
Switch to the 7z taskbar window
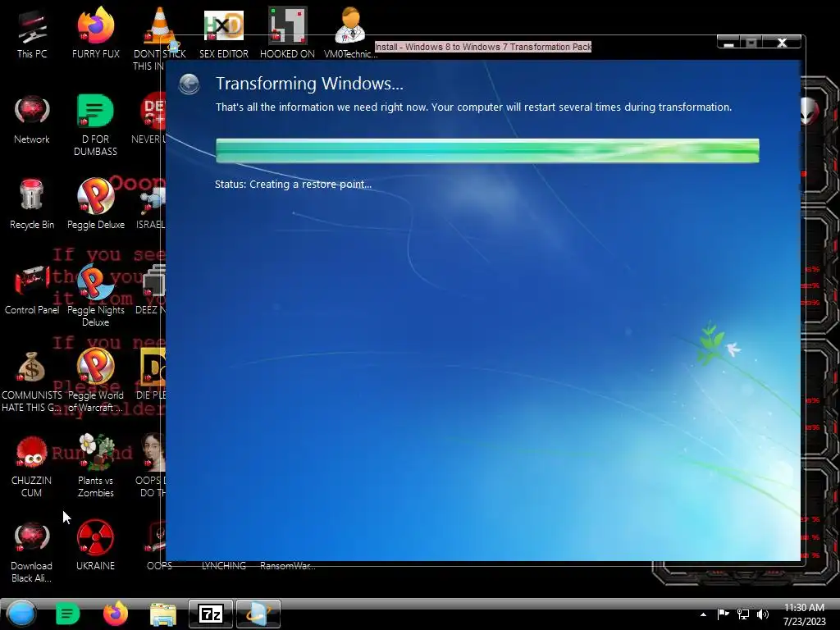pos(211,614)
